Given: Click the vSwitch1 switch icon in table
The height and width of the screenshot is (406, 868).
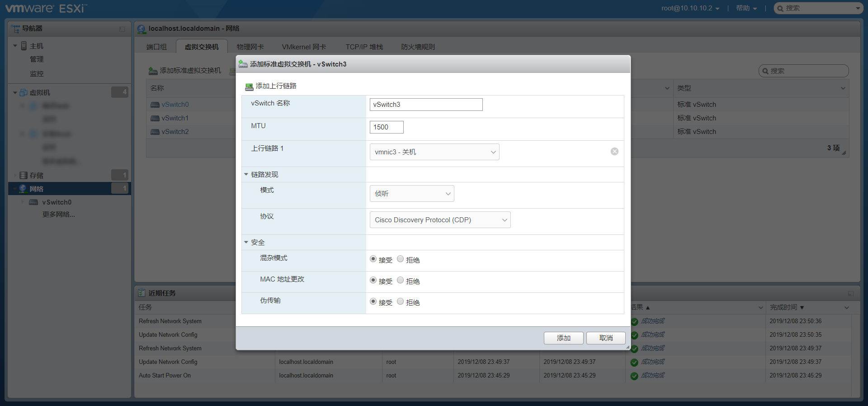Looking at the screenshot, I should click(155, 118).
